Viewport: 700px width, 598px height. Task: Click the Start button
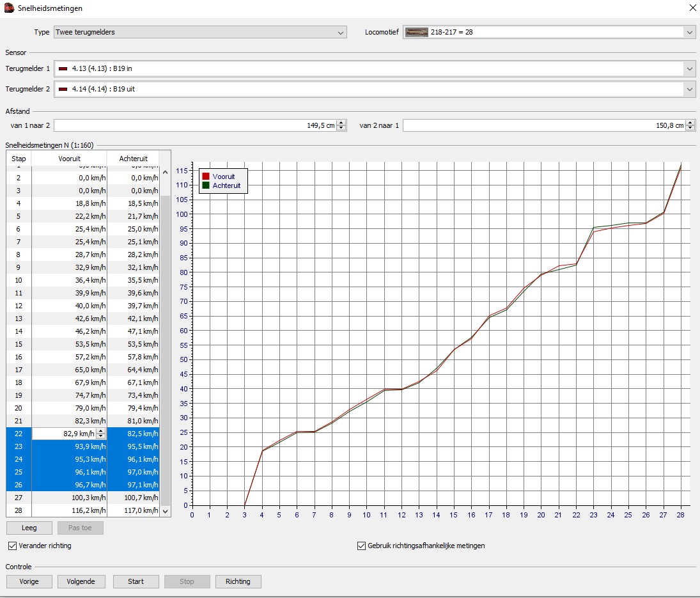pyautogui.click(x=136, y=581)
